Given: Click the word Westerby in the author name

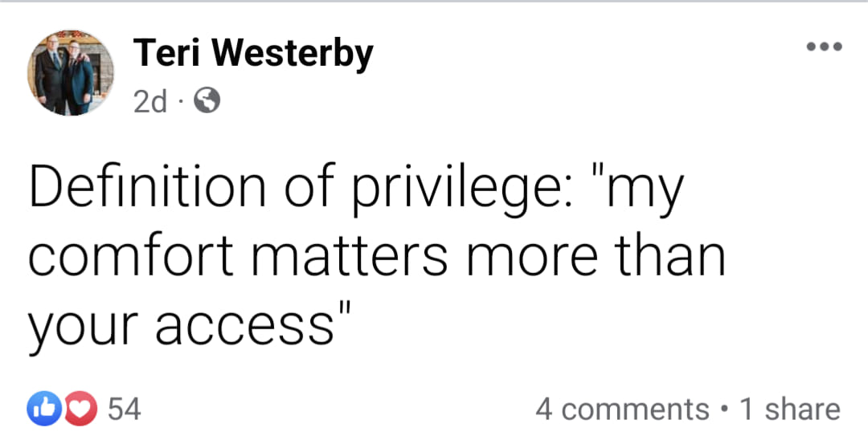Looking at the screenshot, I should click(297, 54).
